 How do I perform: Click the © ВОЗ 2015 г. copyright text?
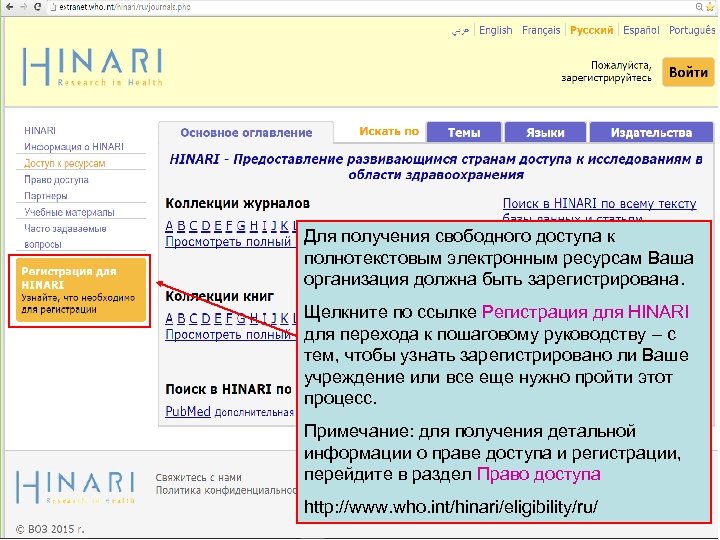50,529
